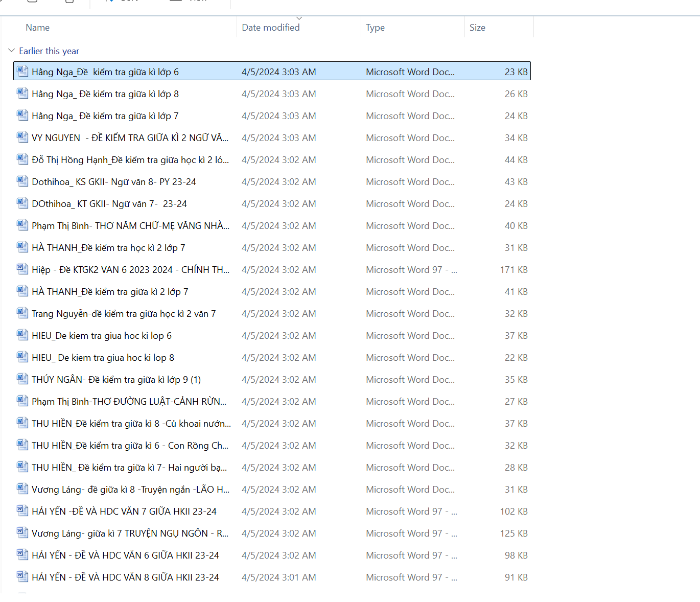Select file name 'VY NGUYEN - ĐỀ KIỂM TRA GIỮA KÌ 2'
Image resolution: width=700 pixels, height=602 pixels.
pyautogui.click(x=130, y=138)
